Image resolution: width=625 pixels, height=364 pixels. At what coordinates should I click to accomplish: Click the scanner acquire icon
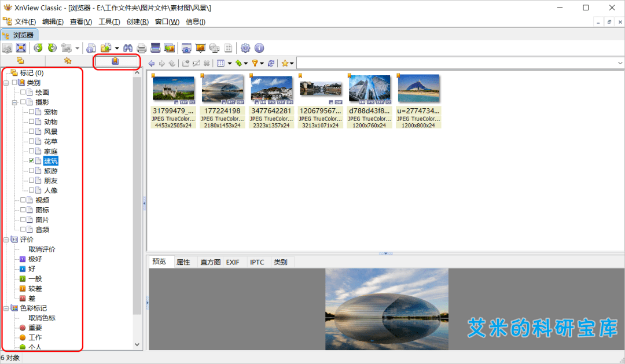[156, 47]
